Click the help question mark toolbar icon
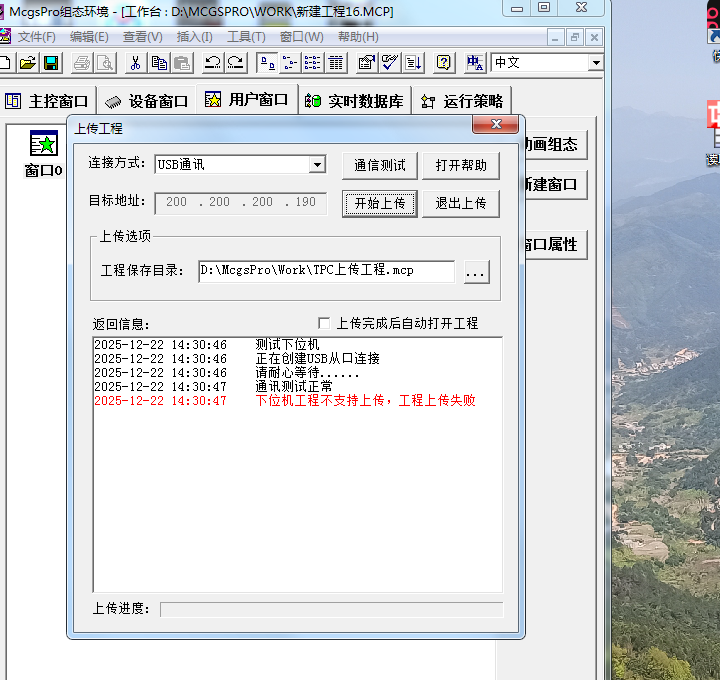 tap(444, 63)
